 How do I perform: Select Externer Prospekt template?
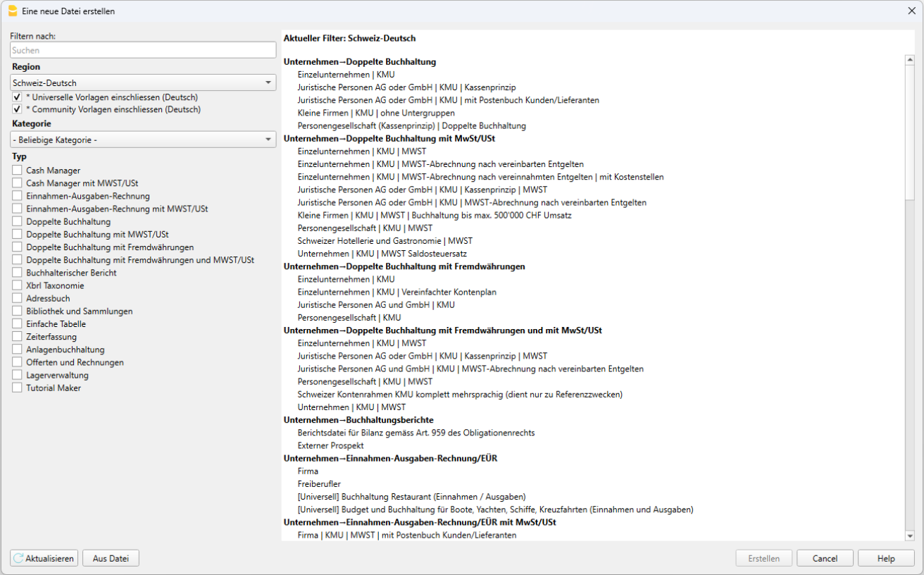coord(330,445)
